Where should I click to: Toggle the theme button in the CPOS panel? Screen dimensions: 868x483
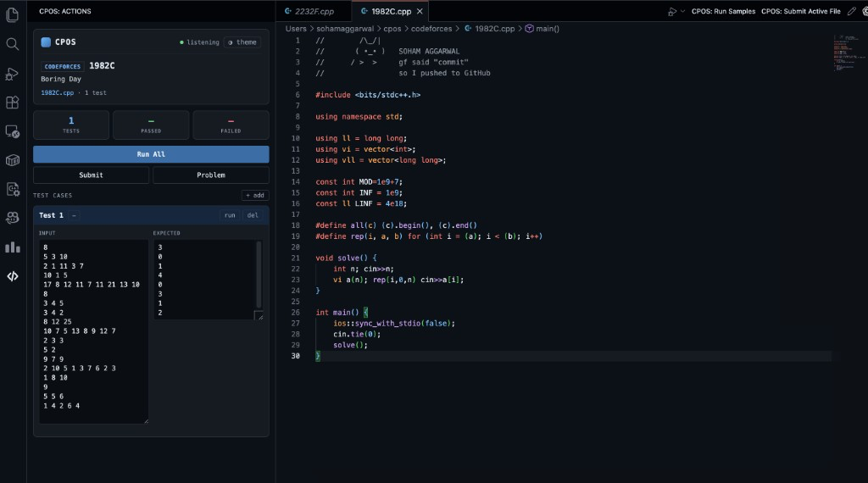pyautogui.click(x=242, y=42)
